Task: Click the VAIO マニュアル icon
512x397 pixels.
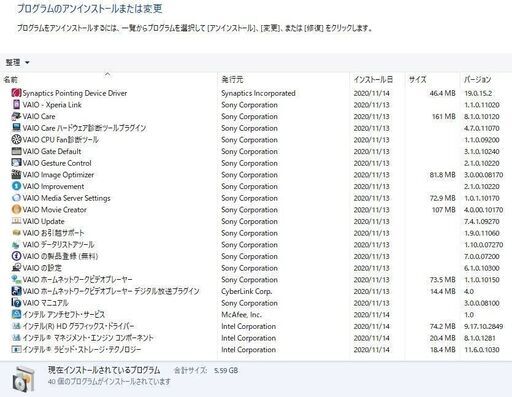Action: 16,303
